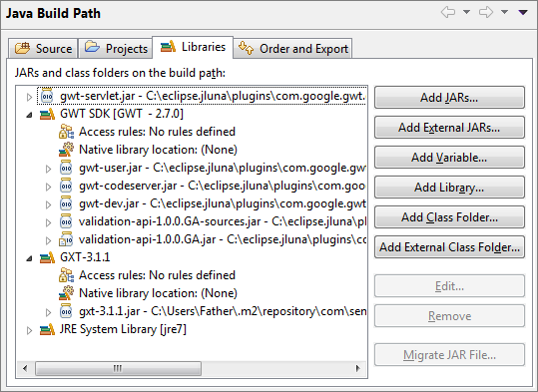Click the gwt-servlet.jar file icon
Viewport: 538px width, 392px height.
pyautogui.click(x=47, y=96)
